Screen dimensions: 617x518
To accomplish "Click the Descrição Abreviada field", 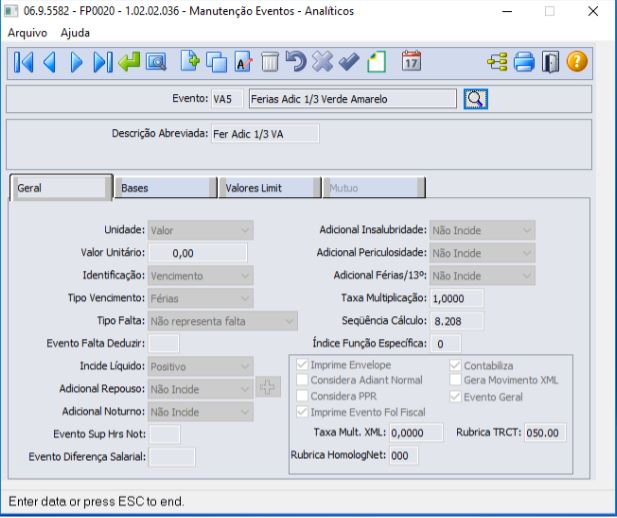I will (x=265, y=134).
